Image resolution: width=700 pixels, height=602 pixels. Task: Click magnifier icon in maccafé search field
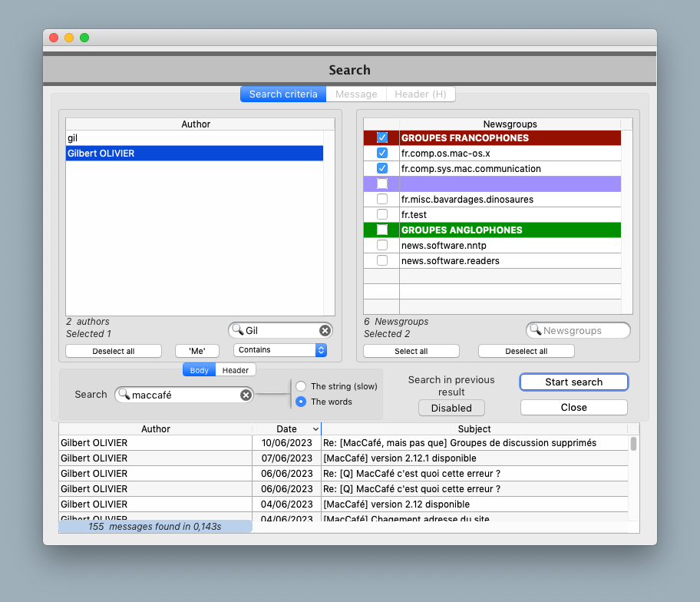click(x=124, y=395)
